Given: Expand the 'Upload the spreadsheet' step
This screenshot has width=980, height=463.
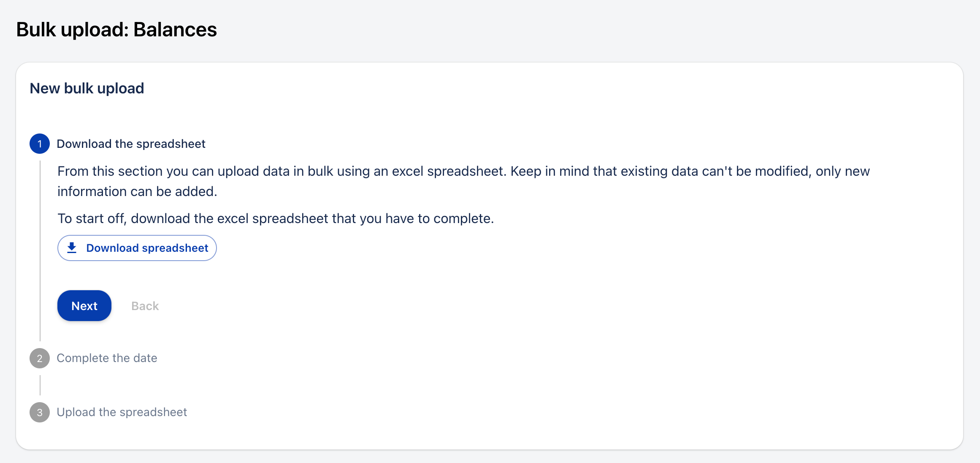Looking at the screenshot, I should point(122,412).
